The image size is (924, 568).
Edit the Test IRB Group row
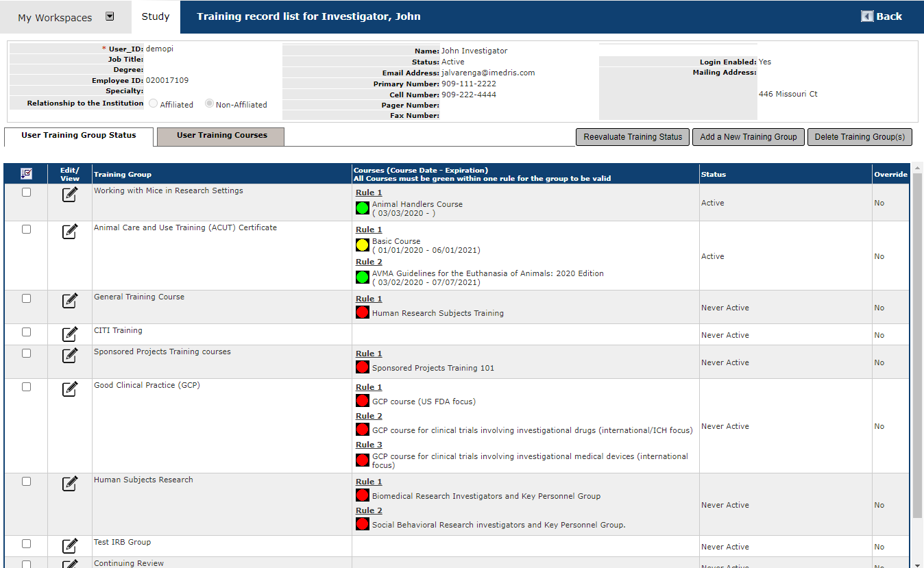click(70, 546)
